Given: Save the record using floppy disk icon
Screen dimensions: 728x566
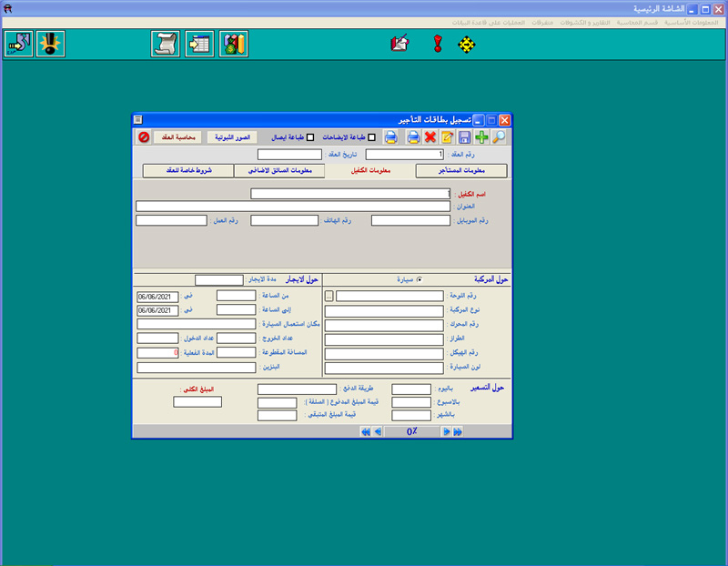Looking at the screenshot, I should pos(464,137).
